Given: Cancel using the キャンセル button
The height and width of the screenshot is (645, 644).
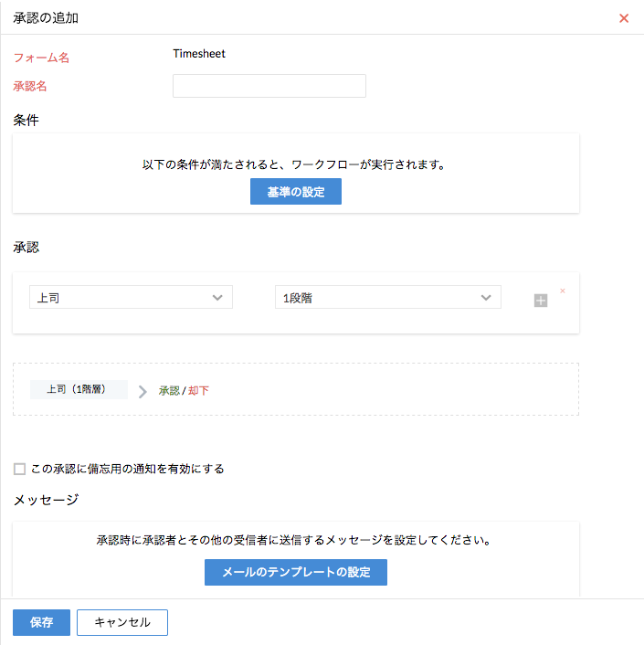Looking at the screenshot, I should coord(122,622).
